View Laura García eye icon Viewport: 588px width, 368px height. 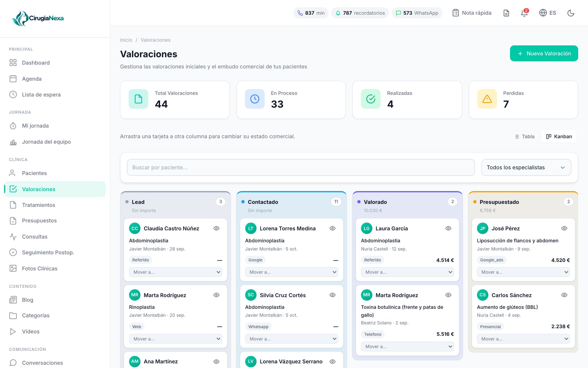(x=448, y=228)
